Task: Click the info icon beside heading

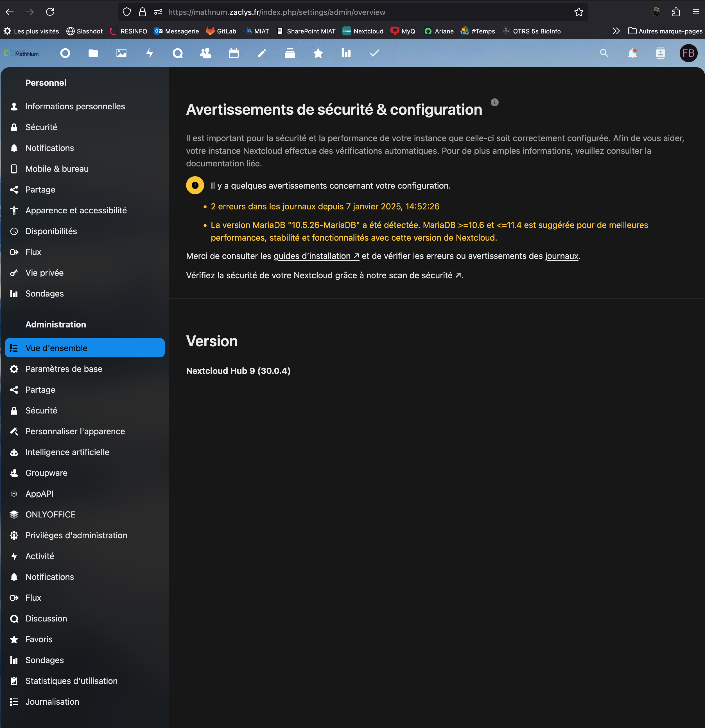Action: (494, 102)
